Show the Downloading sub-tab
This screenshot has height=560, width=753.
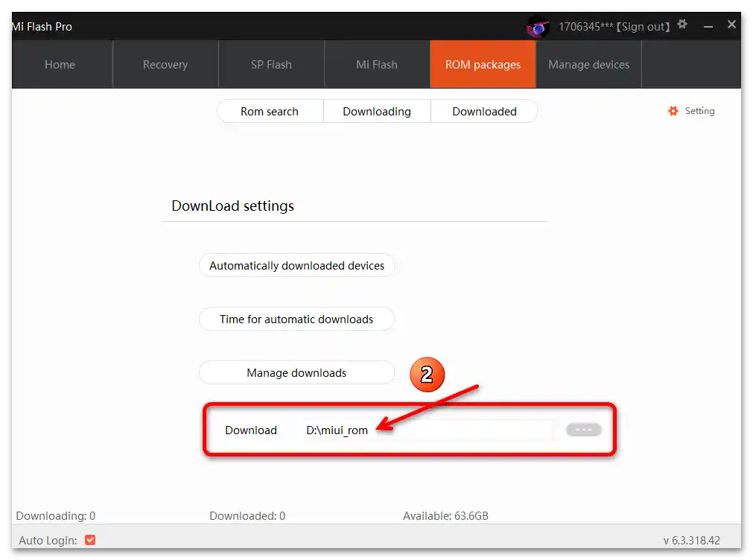[377, 112]
